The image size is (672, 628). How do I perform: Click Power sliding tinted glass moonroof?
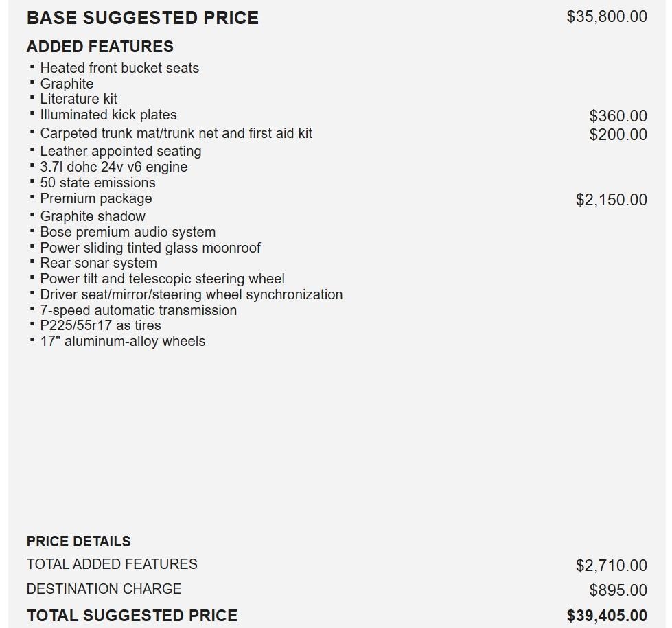tap(150, 248)
